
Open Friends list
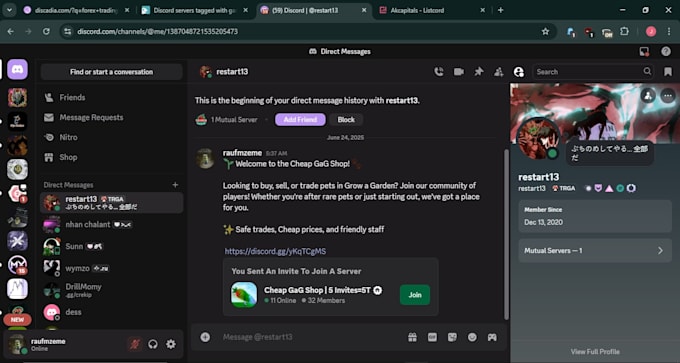[112, 98]
